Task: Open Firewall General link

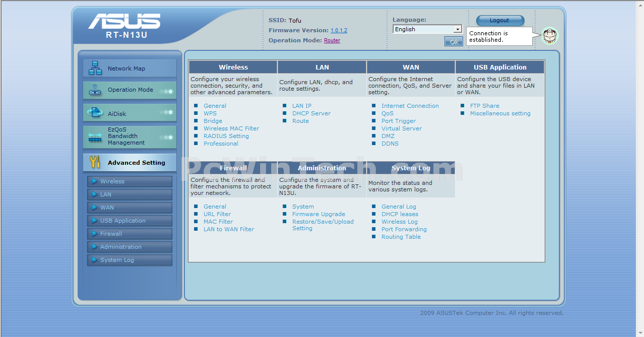Action: pos(215,207)
